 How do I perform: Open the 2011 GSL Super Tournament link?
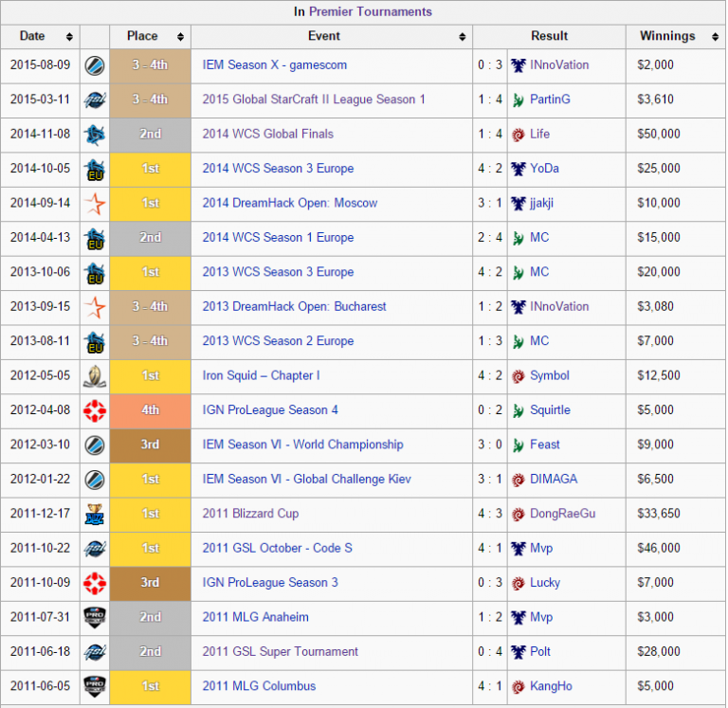(280, 652)
